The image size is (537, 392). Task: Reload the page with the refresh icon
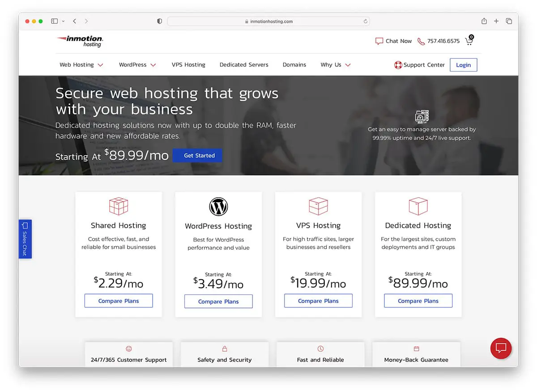(366, 21)
